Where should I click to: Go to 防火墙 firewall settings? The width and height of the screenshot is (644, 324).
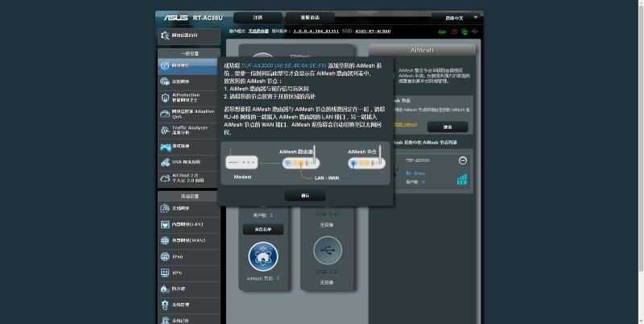[x=189, y=289]
